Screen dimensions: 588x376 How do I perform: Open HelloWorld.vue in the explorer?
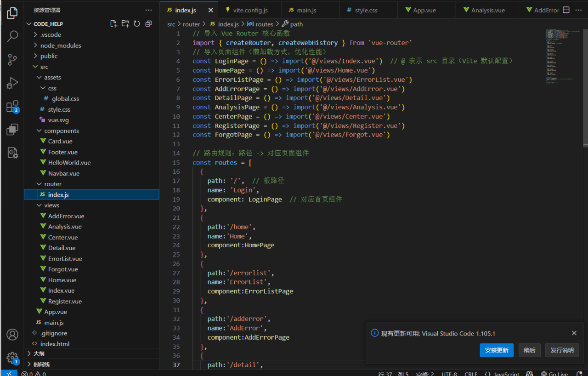point(91,163)
